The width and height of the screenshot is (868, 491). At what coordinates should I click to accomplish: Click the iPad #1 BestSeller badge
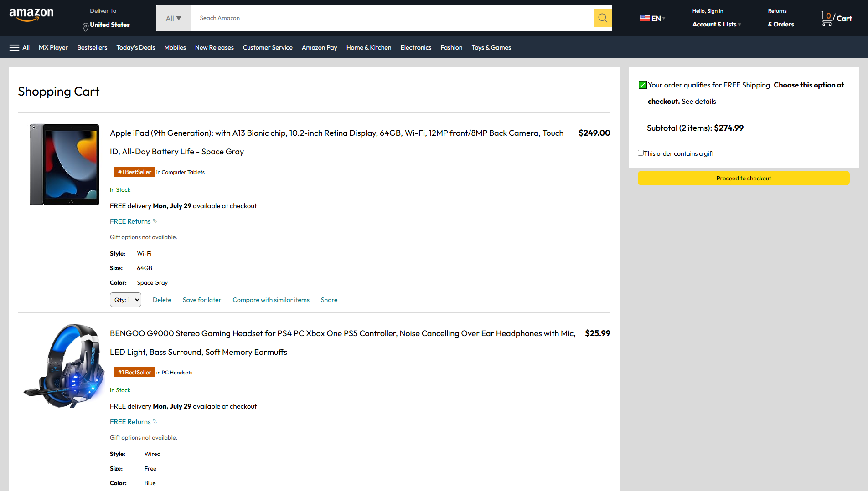[x=134, y=172]
